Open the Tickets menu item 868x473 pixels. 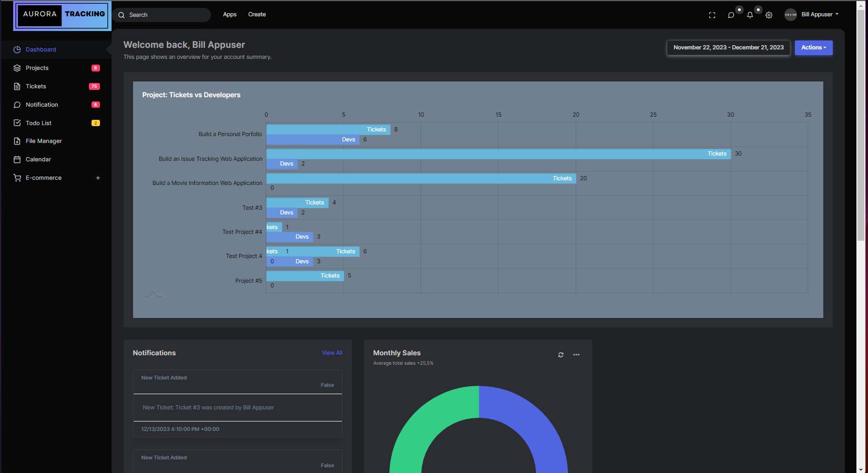[x=36, y=86]
